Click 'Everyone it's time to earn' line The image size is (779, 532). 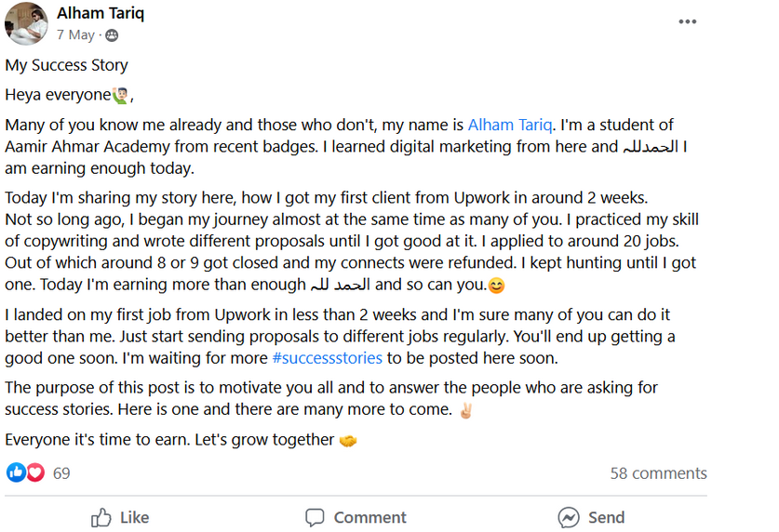[x=168, y=439]
